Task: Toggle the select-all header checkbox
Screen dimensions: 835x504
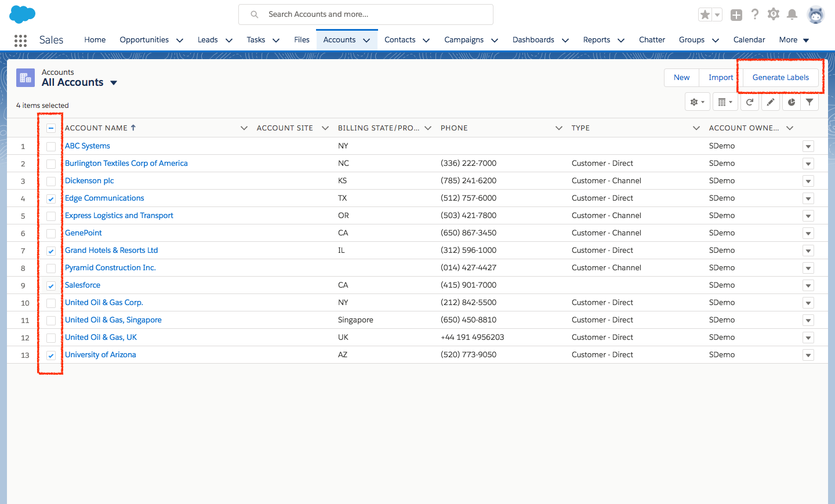Action: coord(51,128)
